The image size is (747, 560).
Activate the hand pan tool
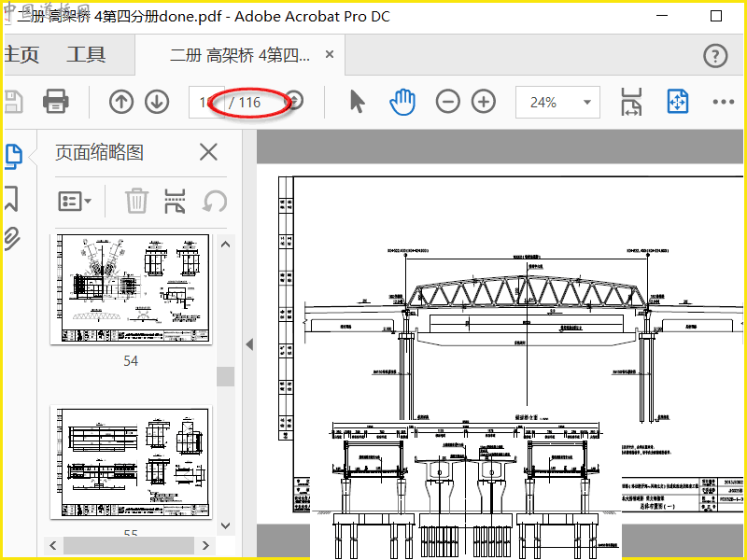click(402, 102)
